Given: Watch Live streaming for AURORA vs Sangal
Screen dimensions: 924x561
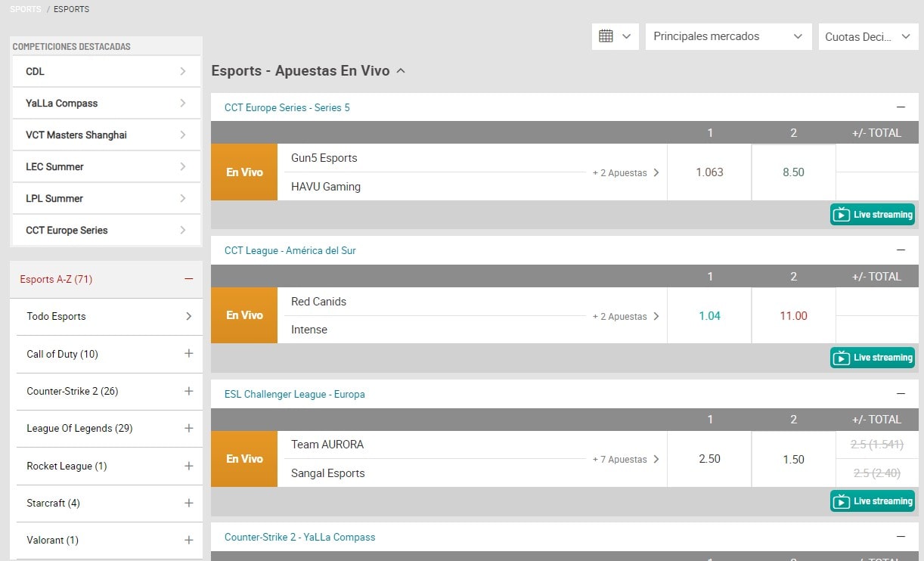Looking at the screenshot, I should click(x=873, y=501).
